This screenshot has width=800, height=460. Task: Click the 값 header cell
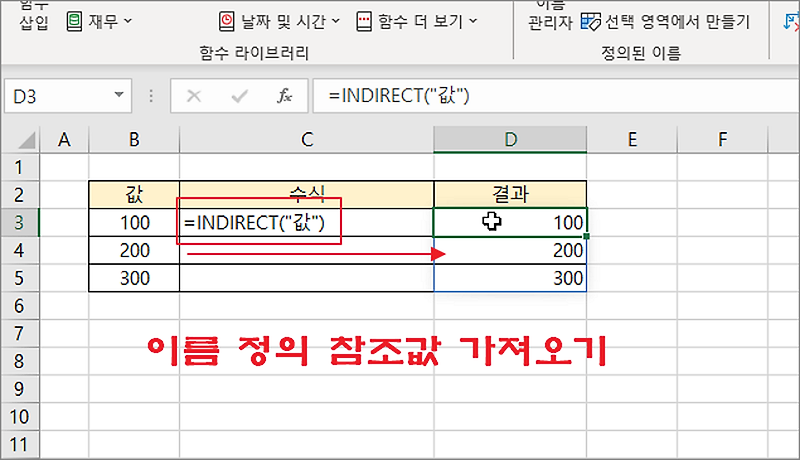point(134,194)
